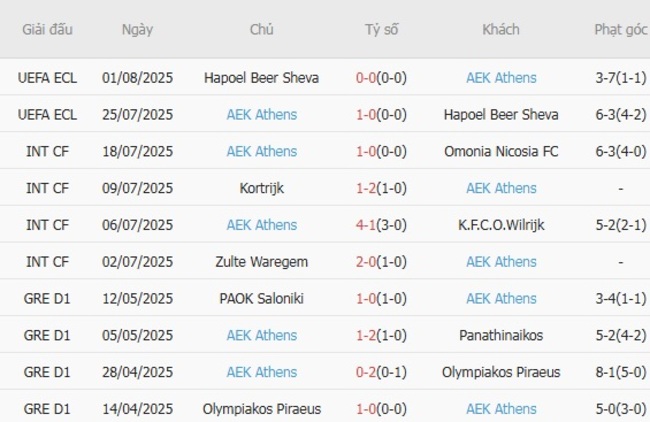Open the Kortrijk team page
This screenshot has height=422, width=650.
tap(261, 188)
